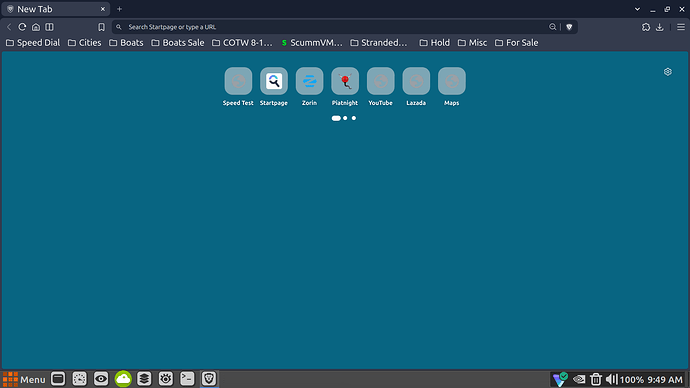Open the Speed Test speed dial tile
The image size is (690, 388).
(x=238, y=87)
